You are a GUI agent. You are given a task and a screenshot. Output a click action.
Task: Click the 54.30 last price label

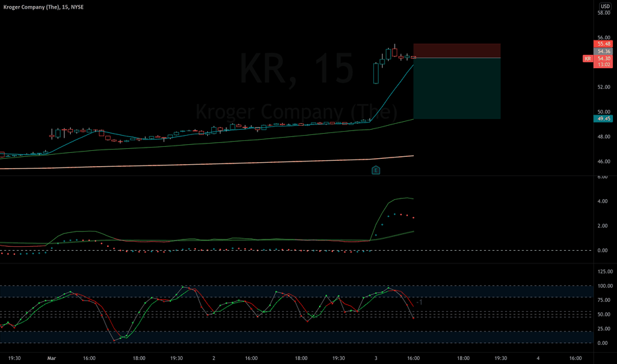coord(603,59)
